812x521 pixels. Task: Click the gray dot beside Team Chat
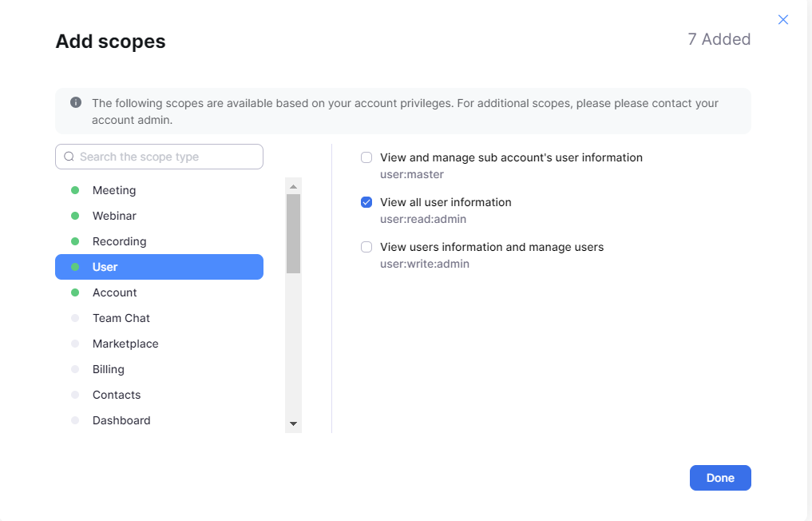(75, 318)
